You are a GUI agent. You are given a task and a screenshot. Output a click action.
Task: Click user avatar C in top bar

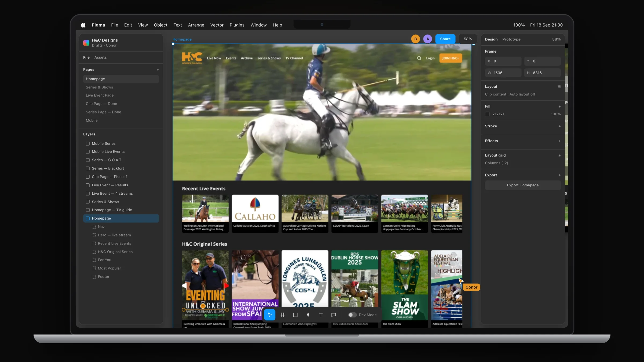coord(415,39)
